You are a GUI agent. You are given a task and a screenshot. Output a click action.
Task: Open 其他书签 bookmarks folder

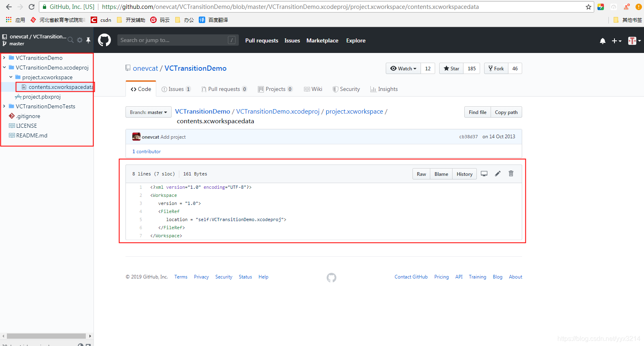click(x=627, y=20)
